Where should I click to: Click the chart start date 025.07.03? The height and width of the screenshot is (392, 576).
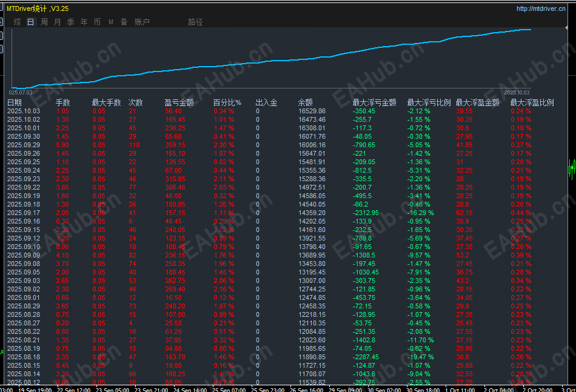coord(21,93)
